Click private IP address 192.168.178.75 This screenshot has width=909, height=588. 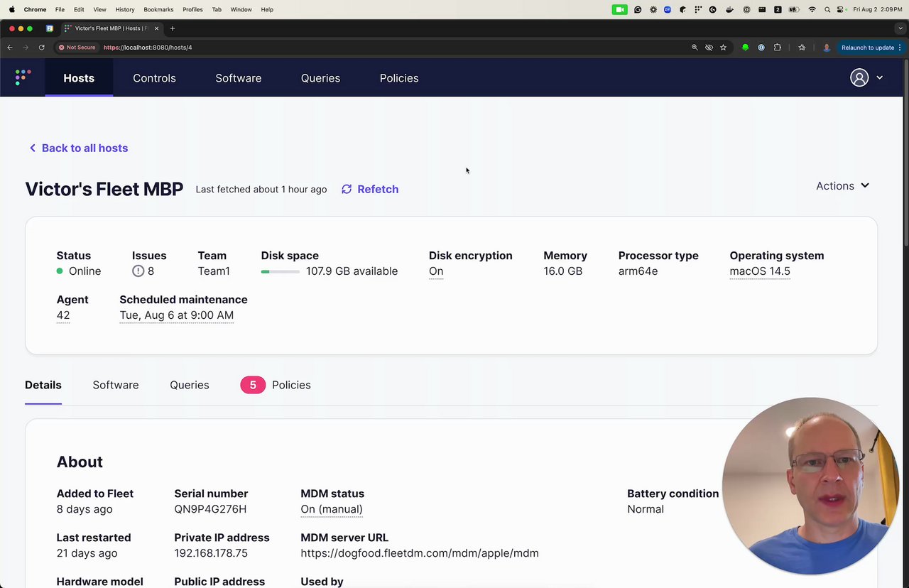[x=211, y=553]
